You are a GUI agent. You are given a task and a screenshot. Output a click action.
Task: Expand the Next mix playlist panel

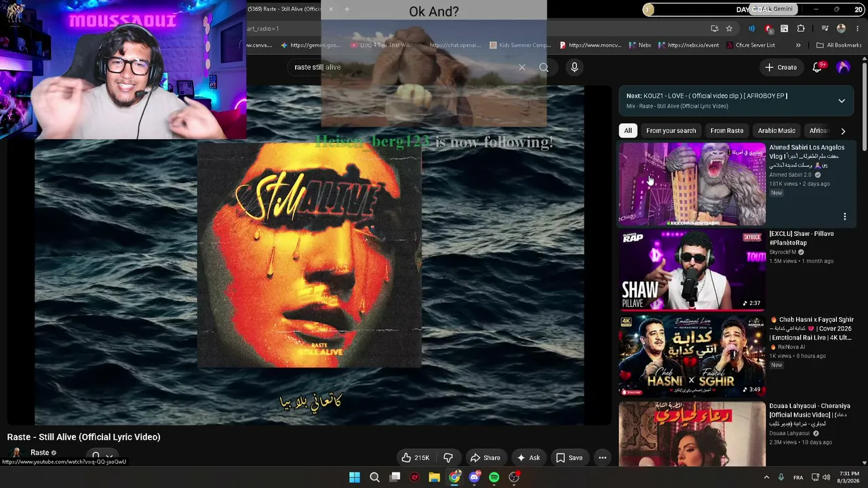pos(842,101)
